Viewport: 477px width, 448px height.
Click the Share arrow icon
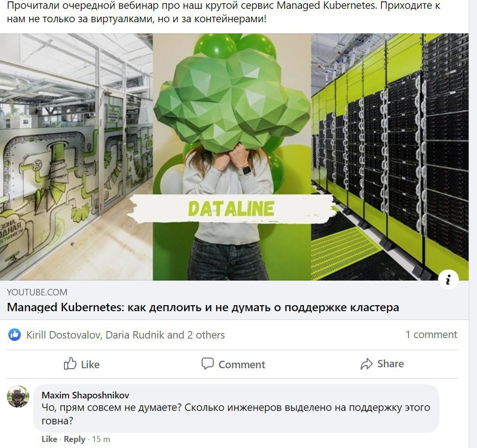click(x=367, y=364)
